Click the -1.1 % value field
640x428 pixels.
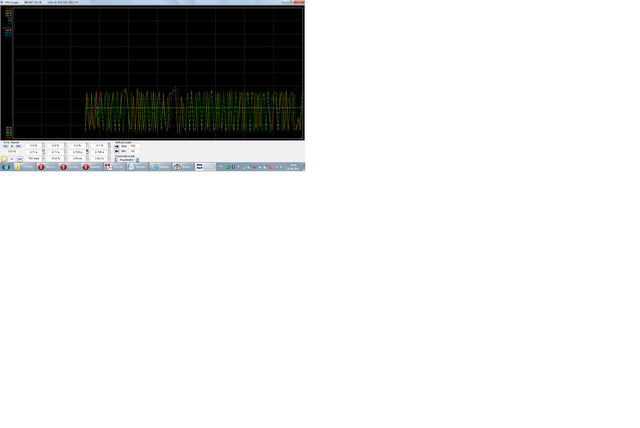point(99,145)
